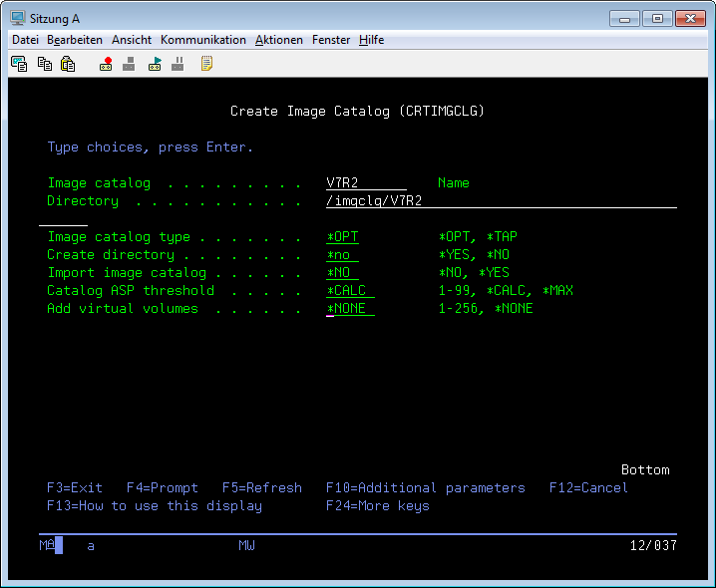Click the Copy toolbar icon
The image size is (716, 588).
pyautogui.click(x=44, y=64)
